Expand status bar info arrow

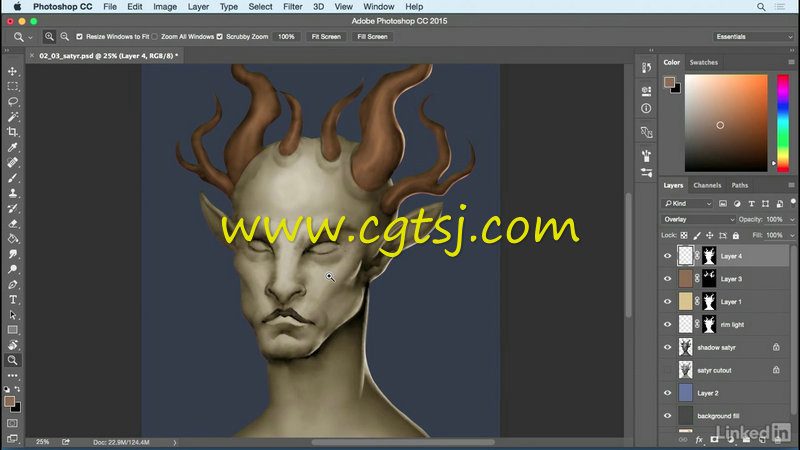point(174,442)
